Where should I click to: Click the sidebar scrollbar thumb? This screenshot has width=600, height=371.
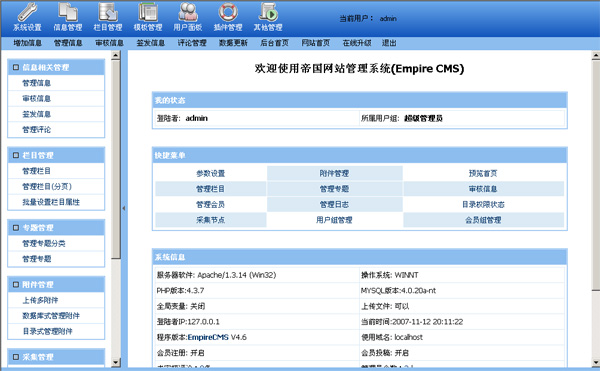[x=116, y=159]
